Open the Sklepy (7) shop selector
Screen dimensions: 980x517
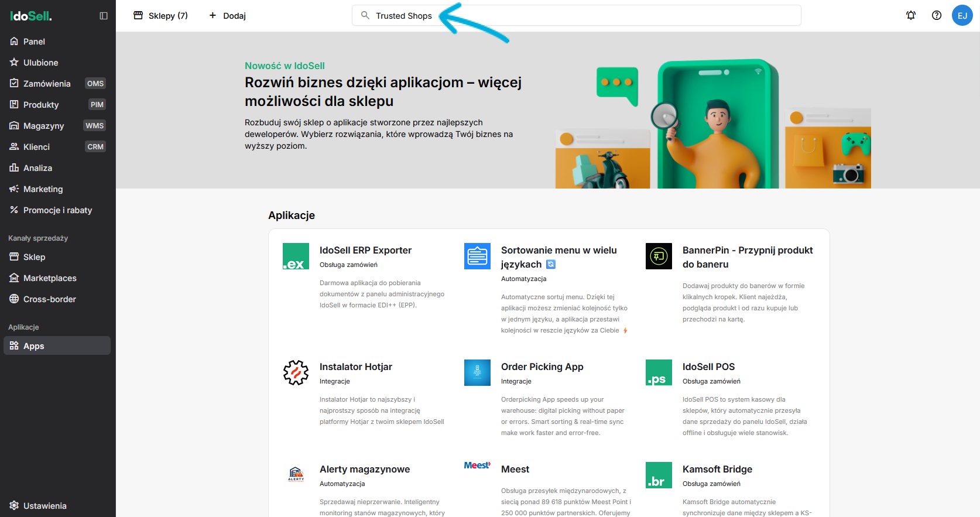tap(160, 16)
